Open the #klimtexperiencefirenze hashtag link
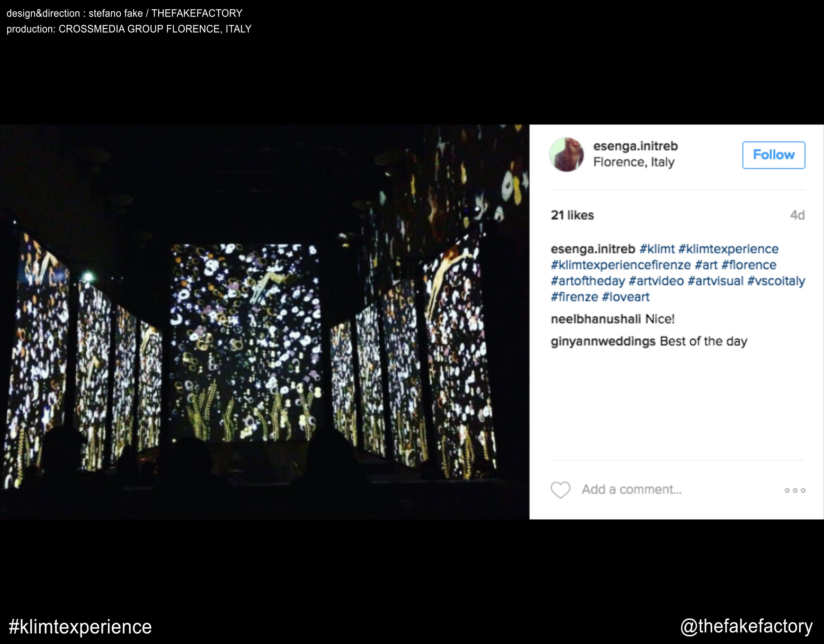824x644 pixels. coord(620,265)
